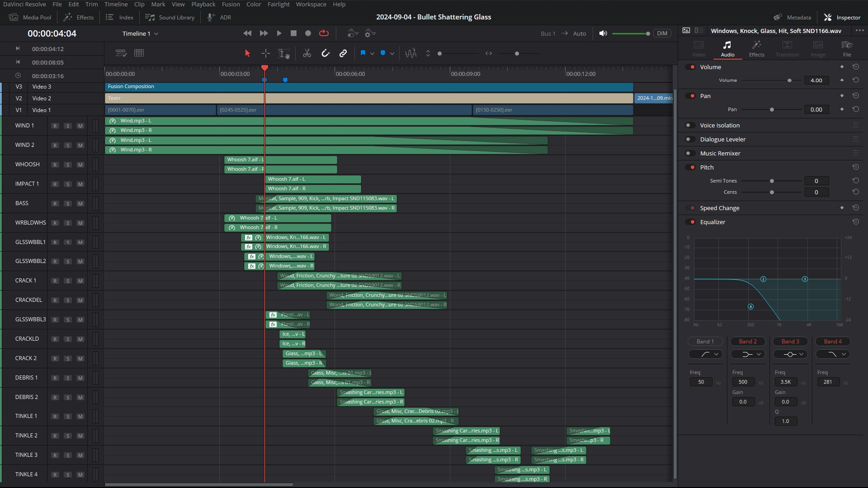
Task: Open the Fusion menu
Action: coord(231,4)
